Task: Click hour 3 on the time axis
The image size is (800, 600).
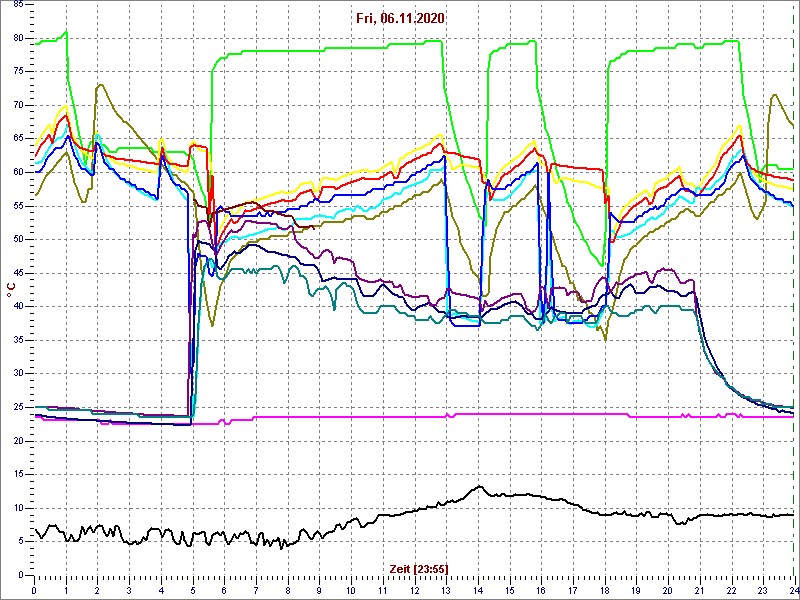Action: [x=129, y=590]
